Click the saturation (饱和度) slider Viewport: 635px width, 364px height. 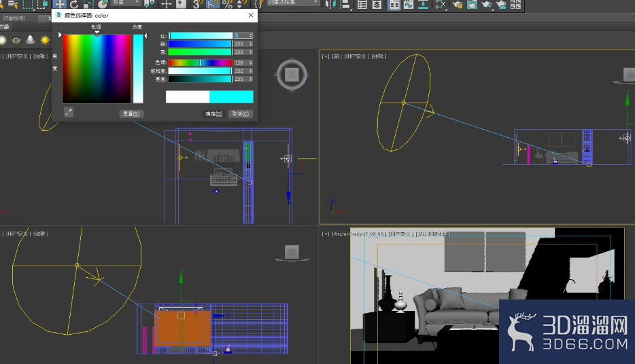[x=201, y=71]
